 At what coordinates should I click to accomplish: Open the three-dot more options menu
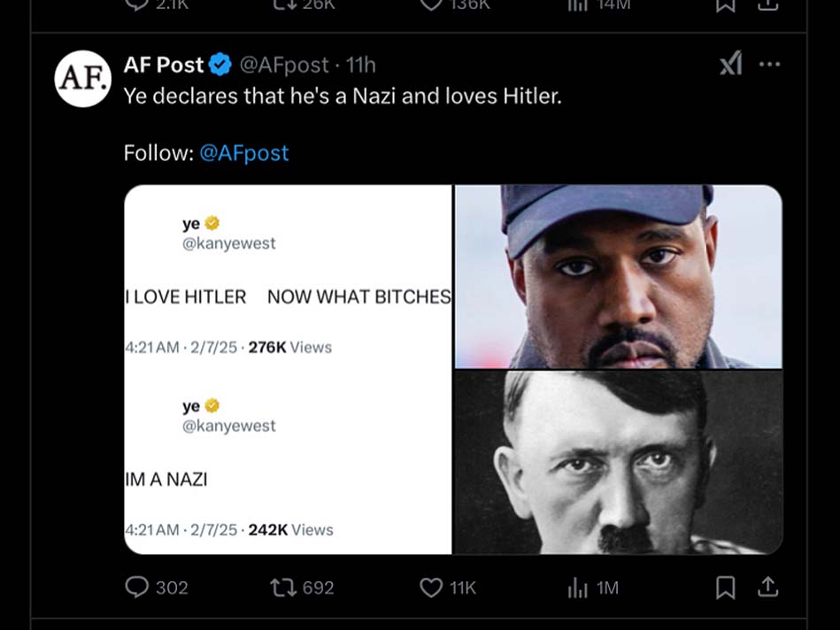(x=770, y=65)
